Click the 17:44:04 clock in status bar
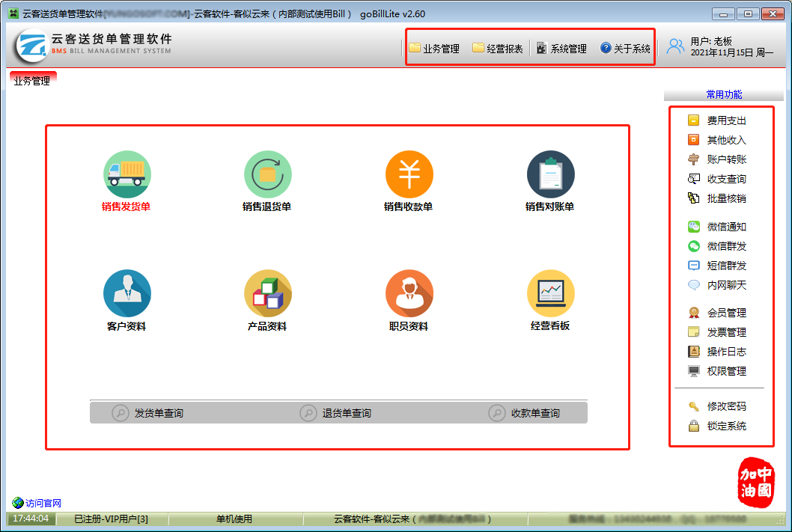This screenshot has height=532, width=792. click(x=31, y=519)
